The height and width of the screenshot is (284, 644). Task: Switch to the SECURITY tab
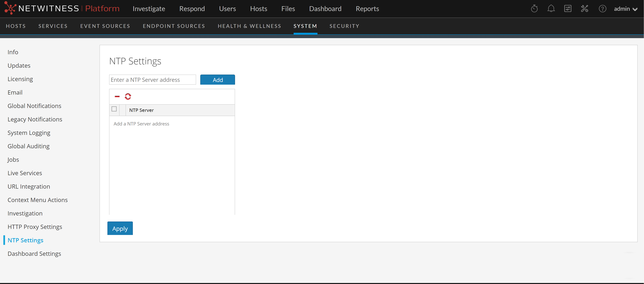[344, 26]
